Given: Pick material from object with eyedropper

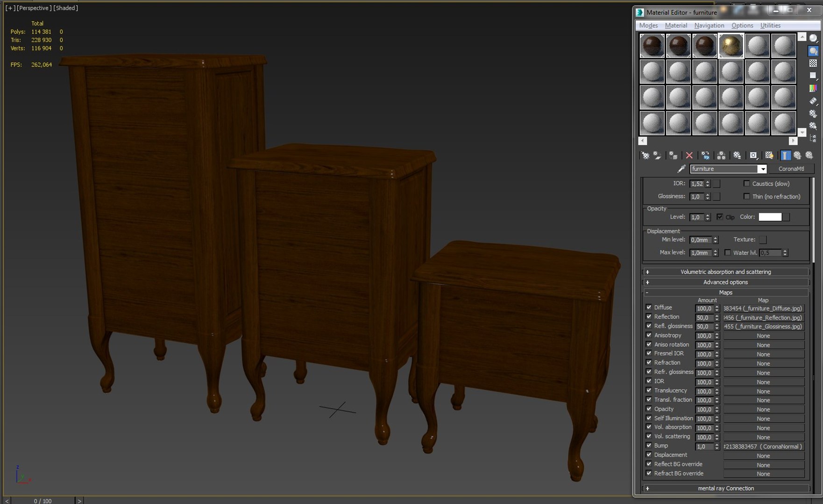Looking at the screenshot, I should 681,169.
